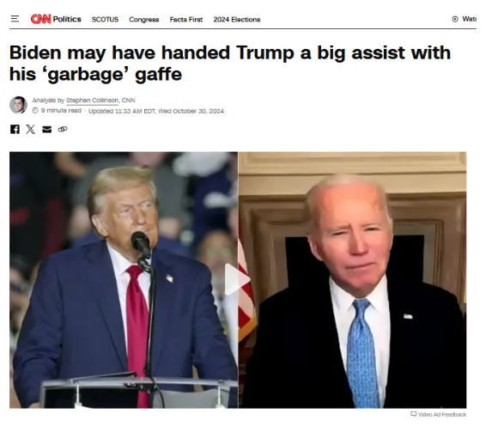The image size is (504, 426).
Task: Click the author profile photo
Action: tap(18, 105)
